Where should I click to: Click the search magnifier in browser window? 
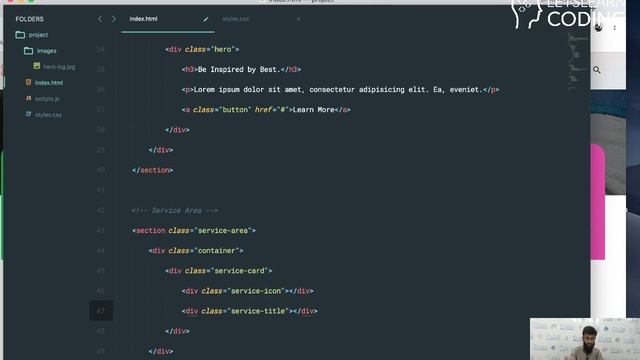pyautogui.click(x=597, y=70)
